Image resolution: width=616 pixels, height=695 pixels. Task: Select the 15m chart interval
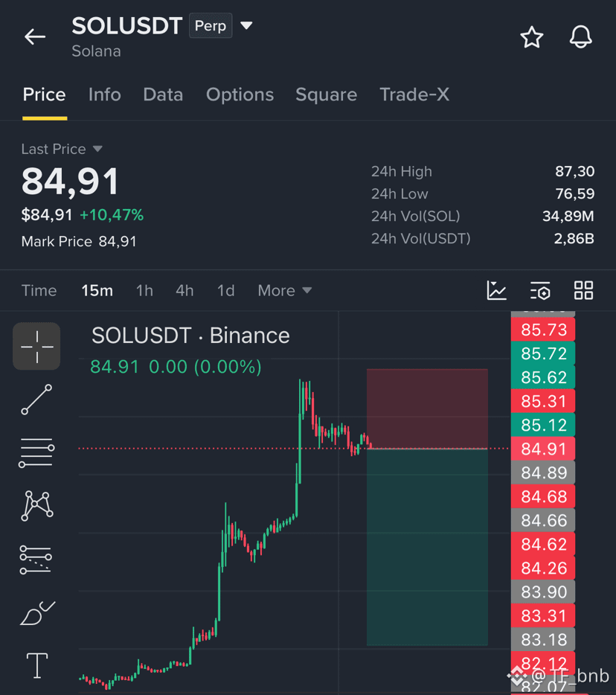click(x=97, y=291)
